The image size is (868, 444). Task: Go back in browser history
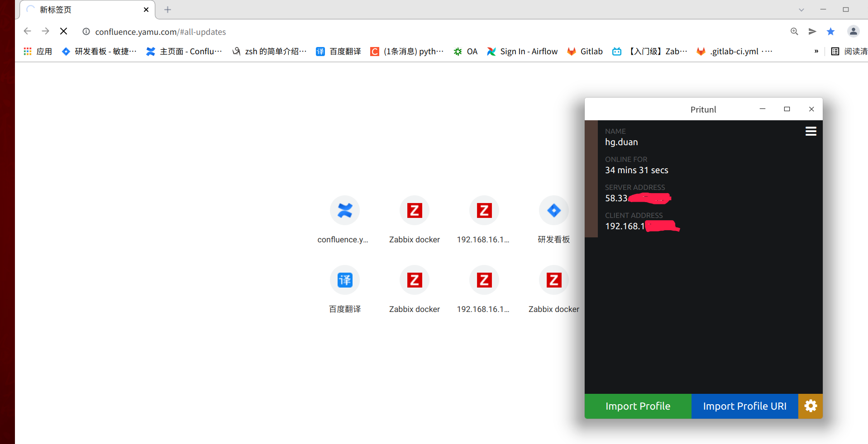point(27,31)
